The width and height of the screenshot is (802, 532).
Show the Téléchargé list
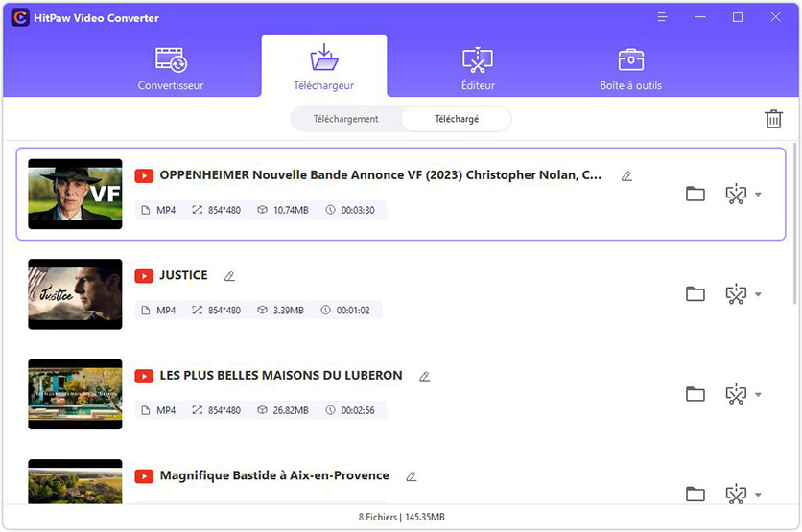point(457,119)
